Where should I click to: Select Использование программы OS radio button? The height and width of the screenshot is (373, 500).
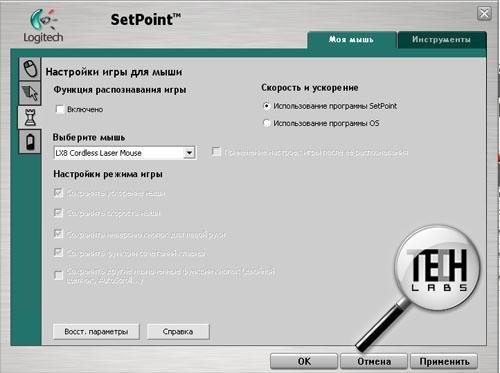click(x=267, y=123)
